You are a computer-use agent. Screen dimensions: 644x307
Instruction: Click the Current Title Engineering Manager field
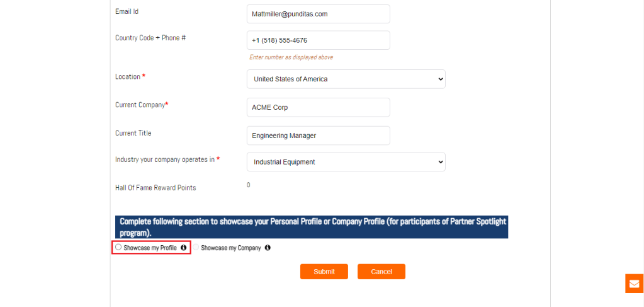[318, 136]
